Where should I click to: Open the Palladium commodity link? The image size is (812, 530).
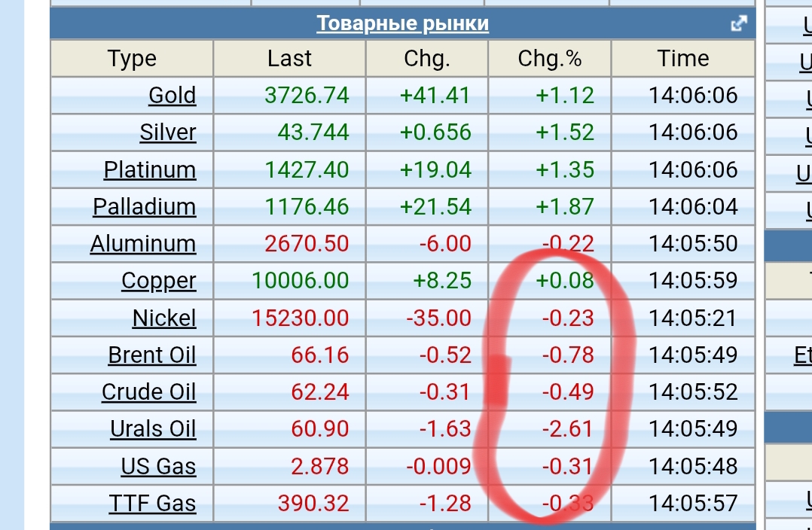click(144, 206)
